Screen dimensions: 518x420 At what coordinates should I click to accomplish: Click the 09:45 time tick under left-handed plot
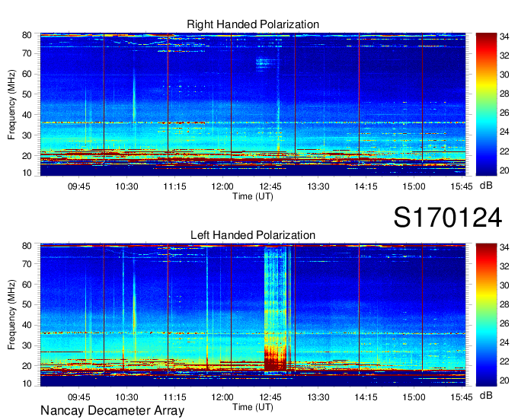click(x=79, y=397)
